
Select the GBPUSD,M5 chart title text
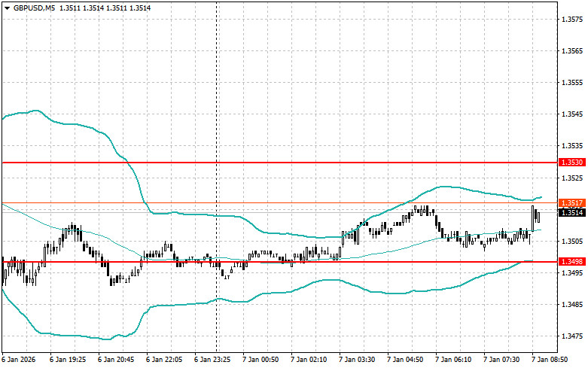tap(34, 8)
